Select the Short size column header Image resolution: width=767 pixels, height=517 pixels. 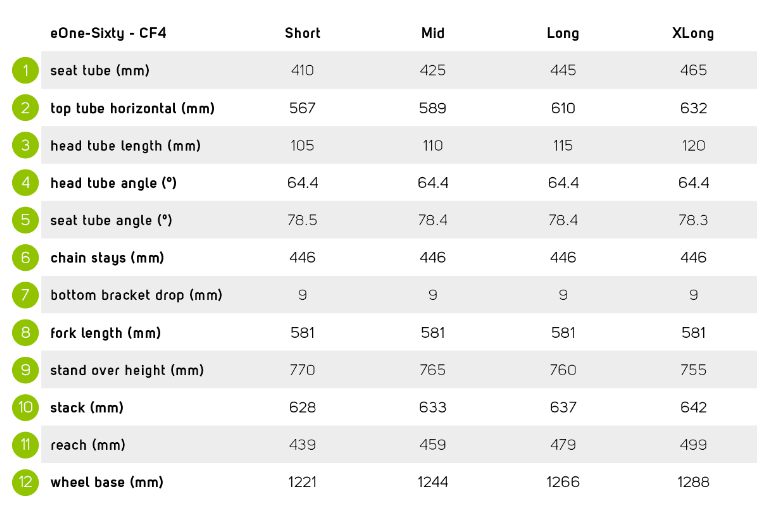coord(302,33)
